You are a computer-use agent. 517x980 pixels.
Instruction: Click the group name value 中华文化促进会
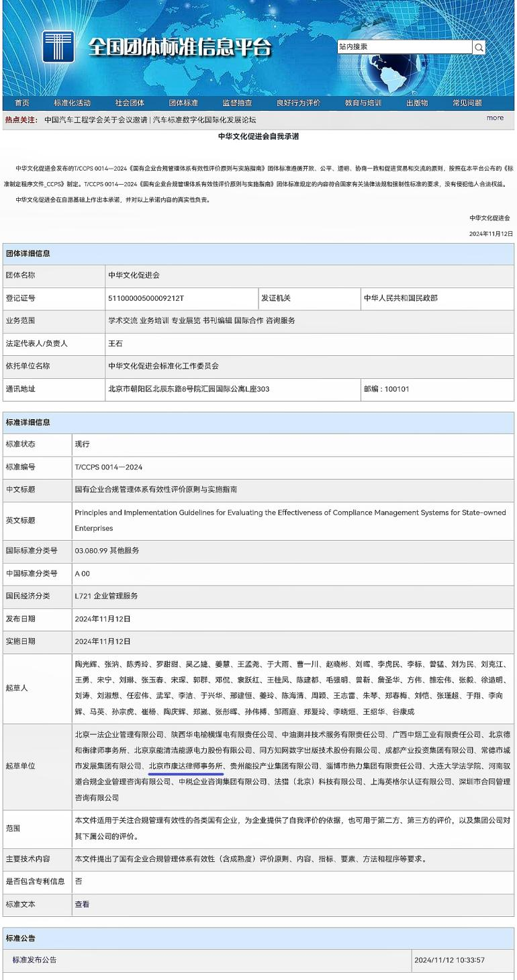click(134, 275)
